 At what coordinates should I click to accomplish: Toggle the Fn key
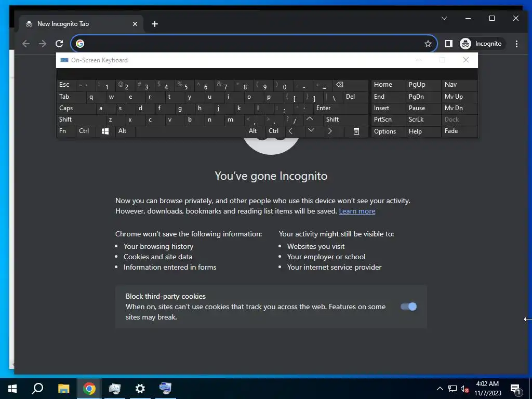pos(66,131)
